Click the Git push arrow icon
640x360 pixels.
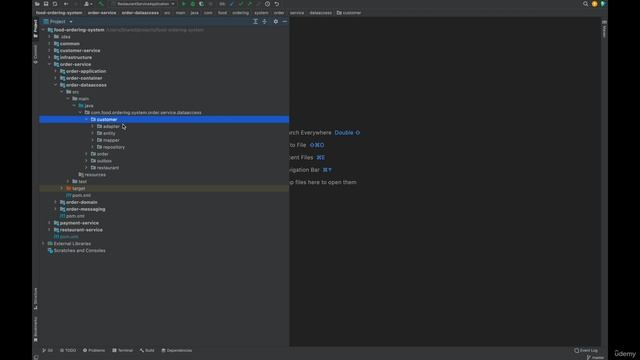tap(250, 4)
